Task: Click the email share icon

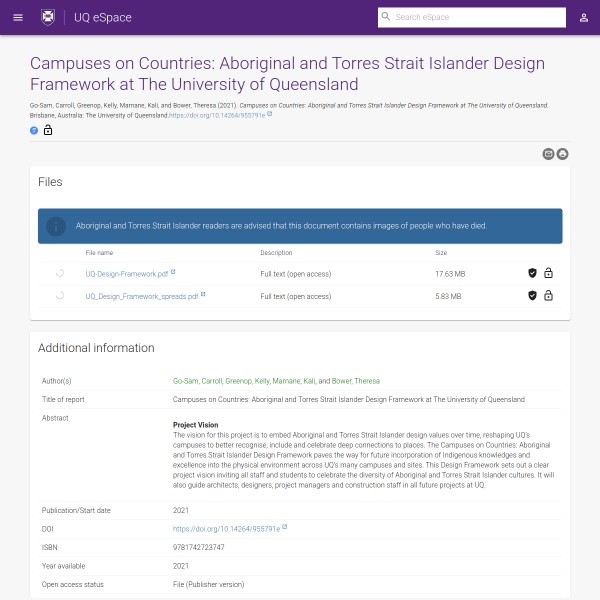Action: pyautogui.click(x=548, y=153)
